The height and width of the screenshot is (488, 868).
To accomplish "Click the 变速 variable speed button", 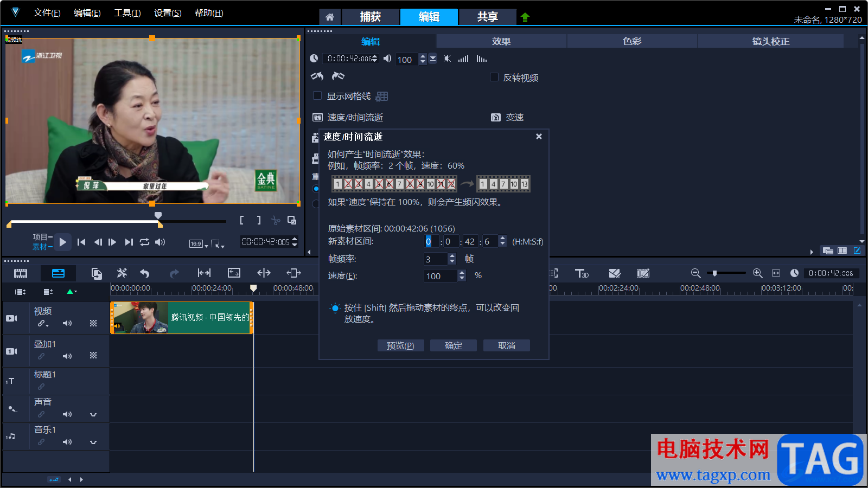I will pyautogui.click(x=508, y=117).
